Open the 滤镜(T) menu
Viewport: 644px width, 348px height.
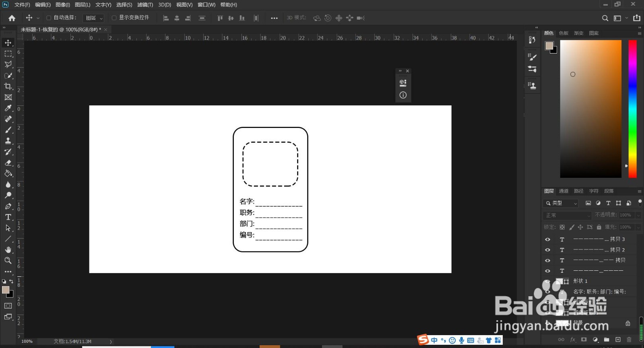(x=145, y=5)
